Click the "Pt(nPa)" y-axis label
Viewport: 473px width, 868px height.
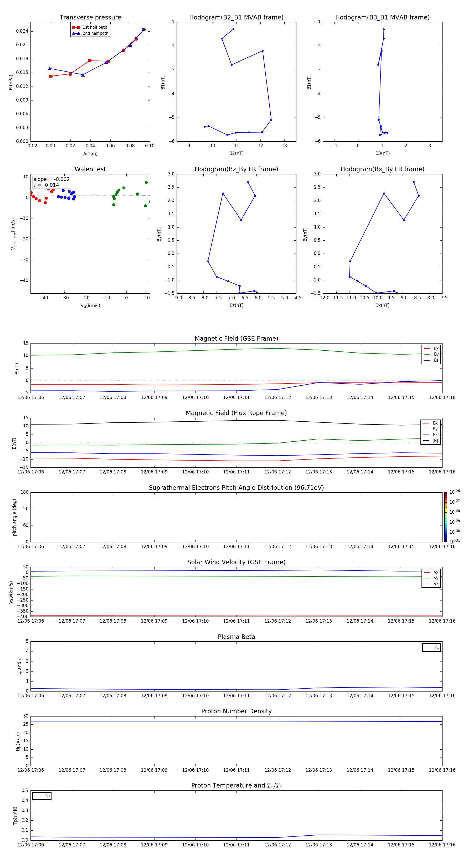(x=11, y=82)
